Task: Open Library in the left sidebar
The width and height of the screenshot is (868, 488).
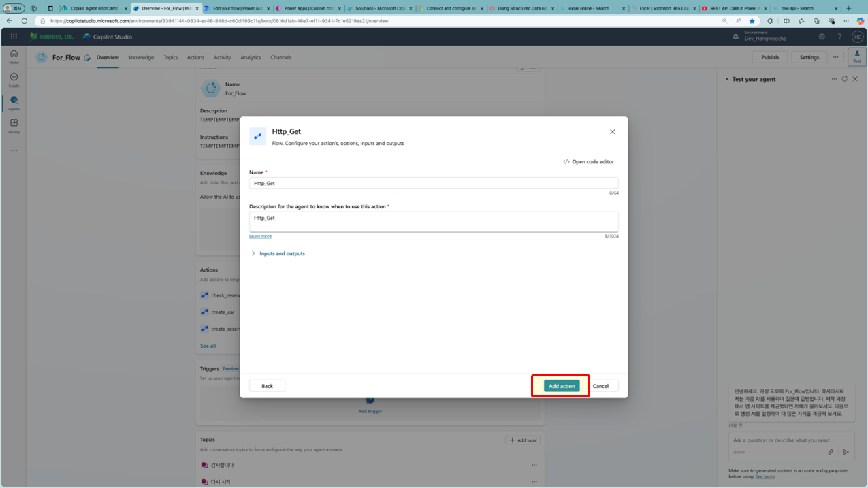Action: (14, 126)
